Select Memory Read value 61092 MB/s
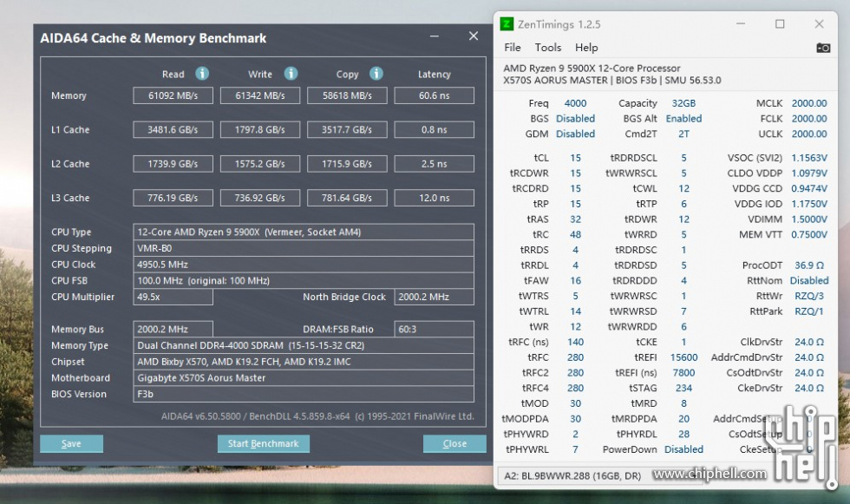The image size is (850, 504). (x=173, y=95)
